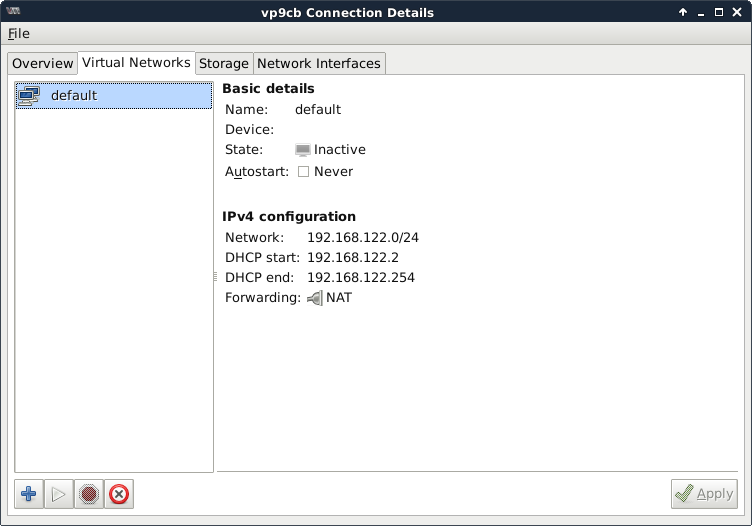
Task: Go to the Storage tab
Action: click(223, 63)
